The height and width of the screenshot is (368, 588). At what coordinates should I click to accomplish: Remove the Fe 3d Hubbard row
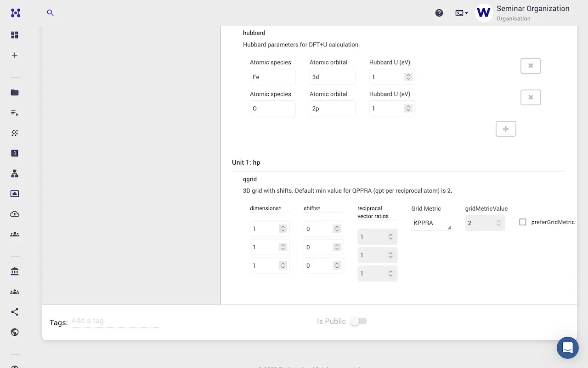(531, 66)
